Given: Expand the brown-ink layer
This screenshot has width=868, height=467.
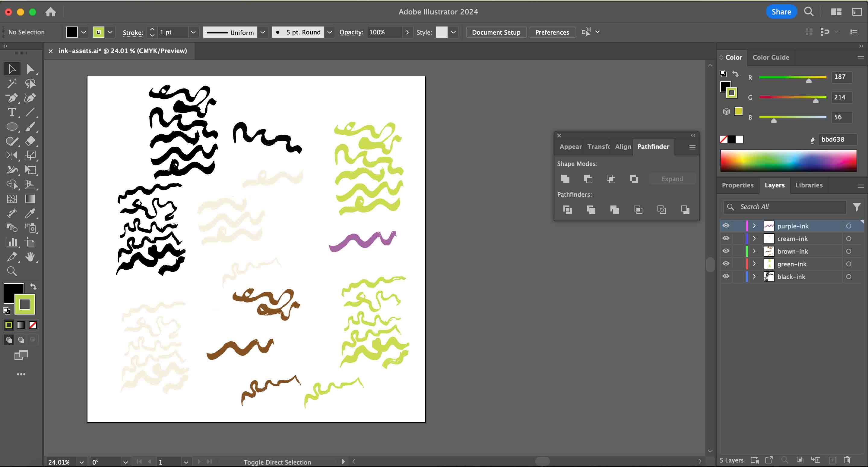Looking at the screenshot, I should point(754,251).
